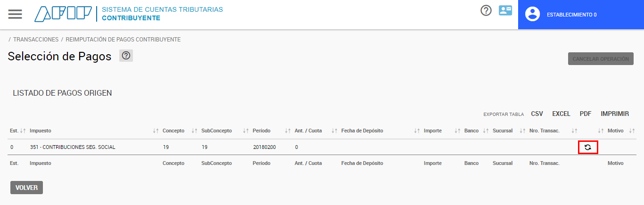Viewport: 644px width, 205px height.
Task: Open help next to Selección de Pagos
Action: coord(126,56)
